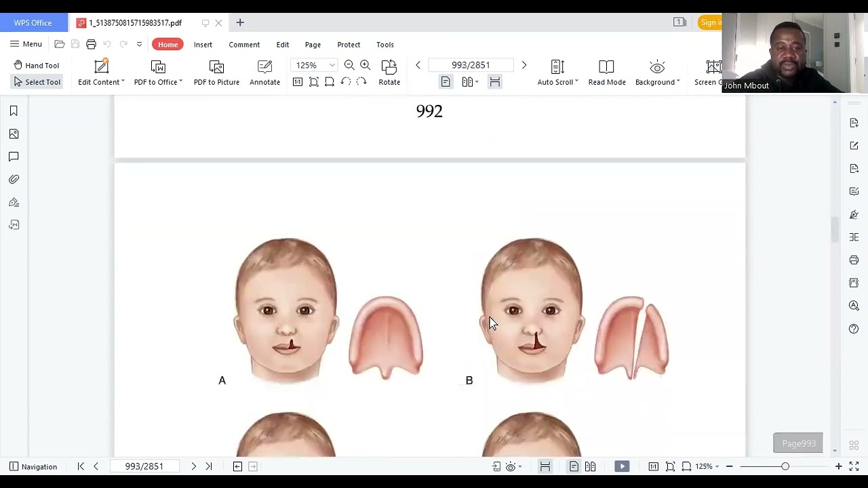Click the plus zoom-in button by slider
868x488 pixels.
click(x=838, y=466)
